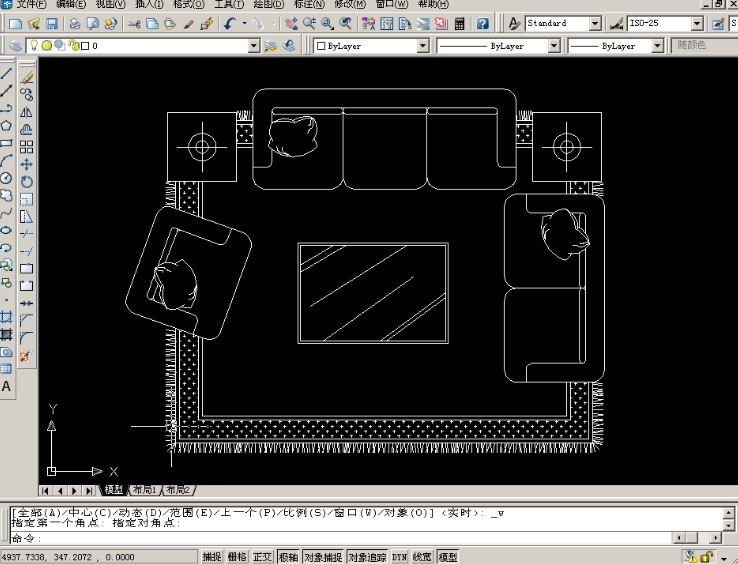The image size is (738, 564).
Task: Select the Offset modify tool
Action: [x=27, y=129]
